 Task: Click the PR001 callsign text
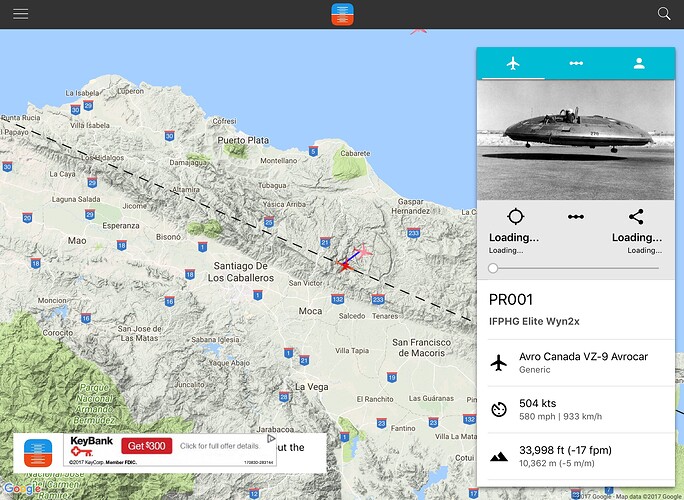pos(511,300)
